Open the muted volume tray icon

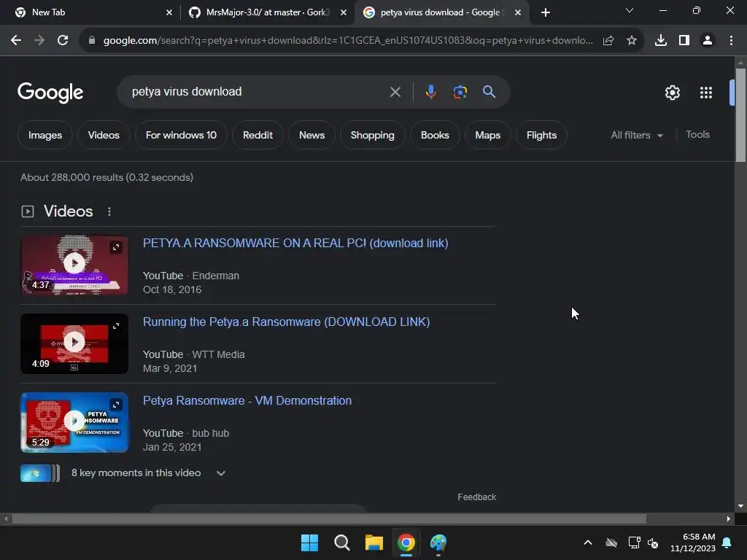(x=653, y=542)
